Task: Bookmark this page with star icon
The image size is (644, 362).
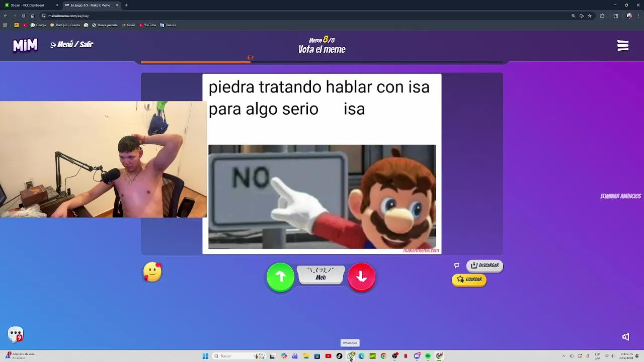Action: (590, 16)
